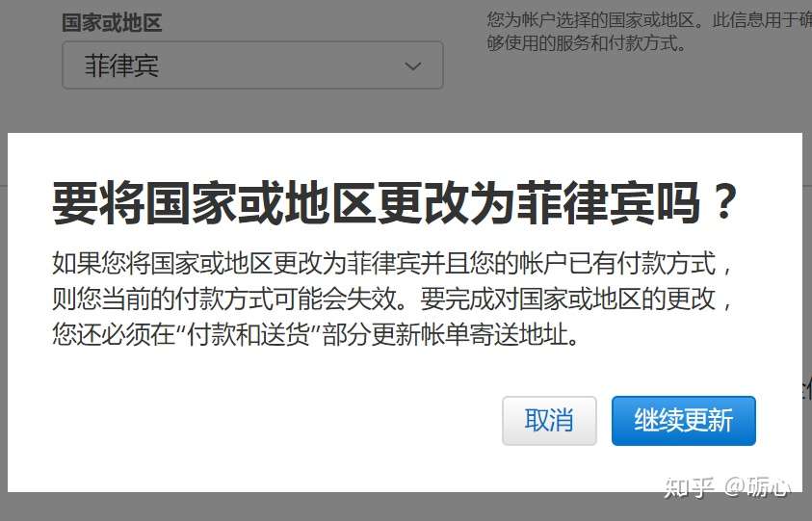Viewport: 812px width, 521px height.
Task: Click the heading 要将国家或地区更改为菲律宾吗
Action: (x=394, y=202)
